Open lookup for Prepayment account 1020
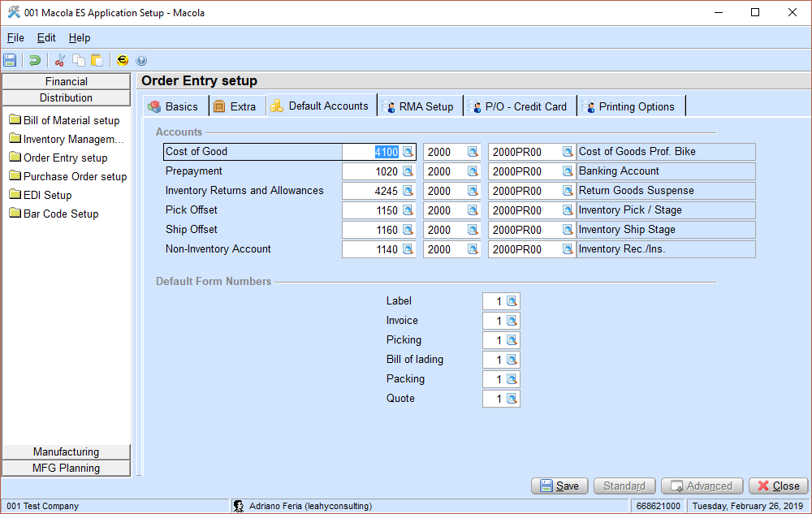The image size is (812, 514). coord(408,171)
